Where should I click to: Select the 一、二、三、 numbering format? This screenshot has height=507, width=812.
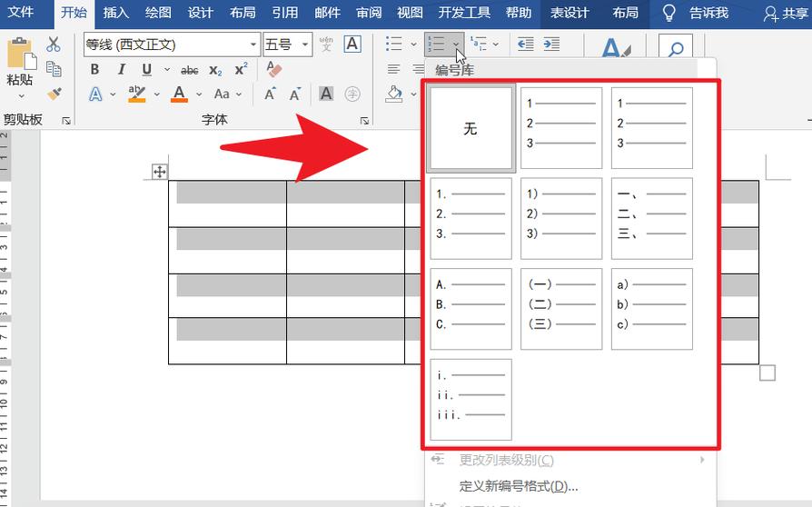click(x=652, y=219)
